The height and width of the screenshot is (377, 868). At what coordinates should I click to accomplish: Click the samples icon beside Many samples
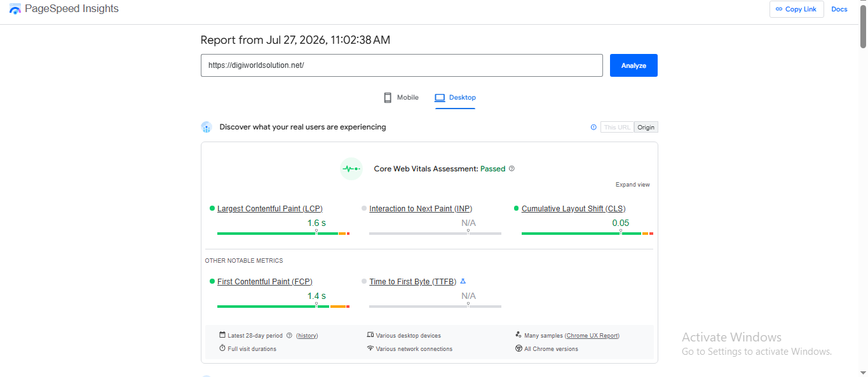pyautogui.click(x=519, y=335)
